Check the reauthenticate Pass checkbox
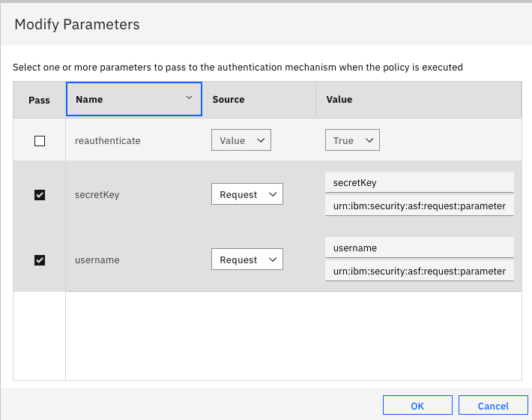532x420 pixels. pyautogui.click(x=40, y=141)
